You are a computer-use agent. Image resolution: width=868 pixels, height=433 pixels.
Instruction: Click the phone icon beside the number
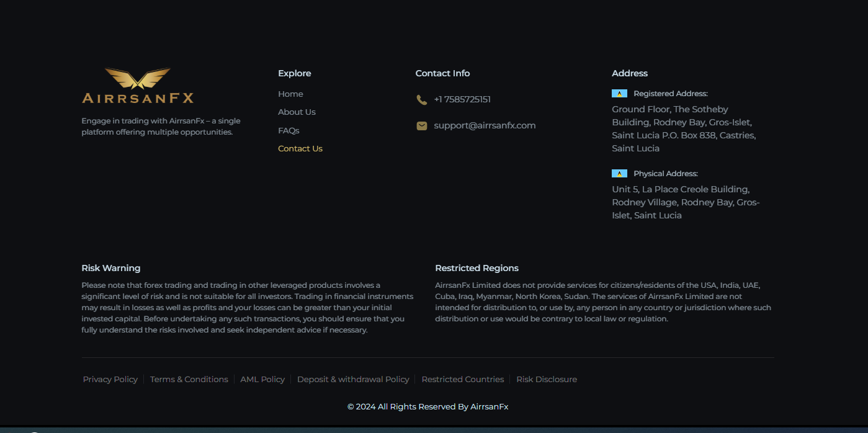(x=422, y=99)
